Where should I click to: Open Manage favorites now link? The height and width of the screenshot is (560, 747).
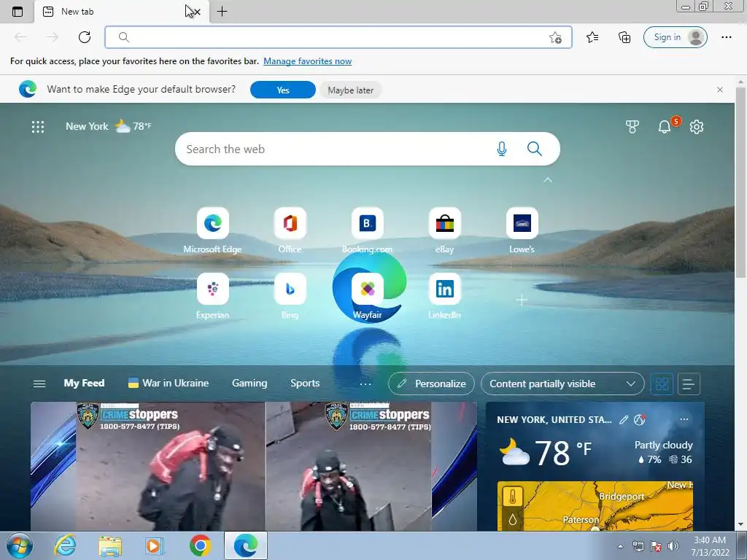(x=307, y=61)
